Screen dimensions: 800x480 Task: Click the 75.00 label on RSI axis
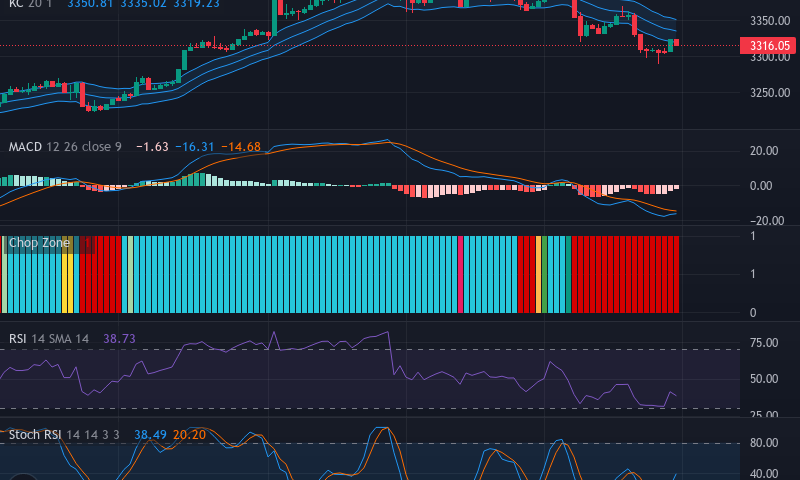pos(764,343)
